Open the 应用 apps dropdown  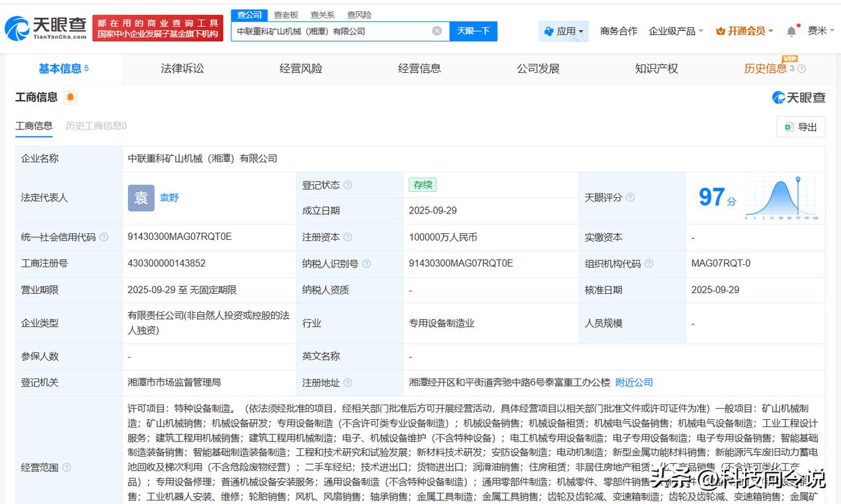[564, 31]
